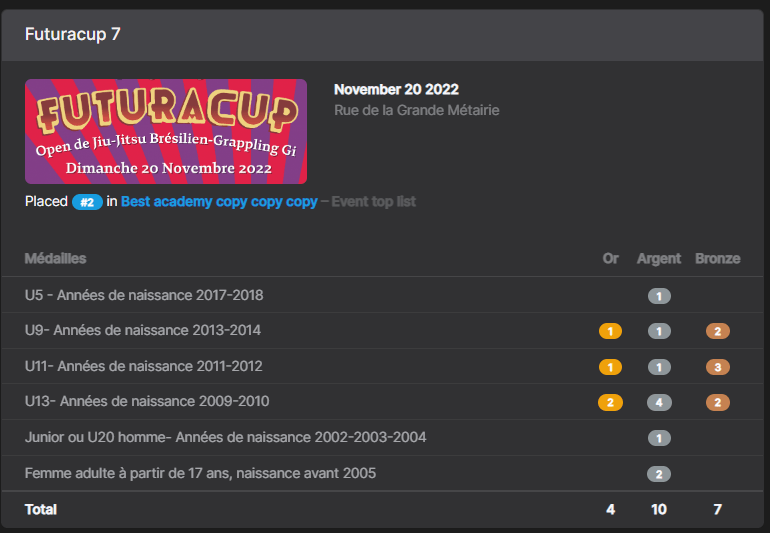Select the U5 Années de naissance 2017-2018 row
Viewport: 770px width, 533px height.
point(144,295)
